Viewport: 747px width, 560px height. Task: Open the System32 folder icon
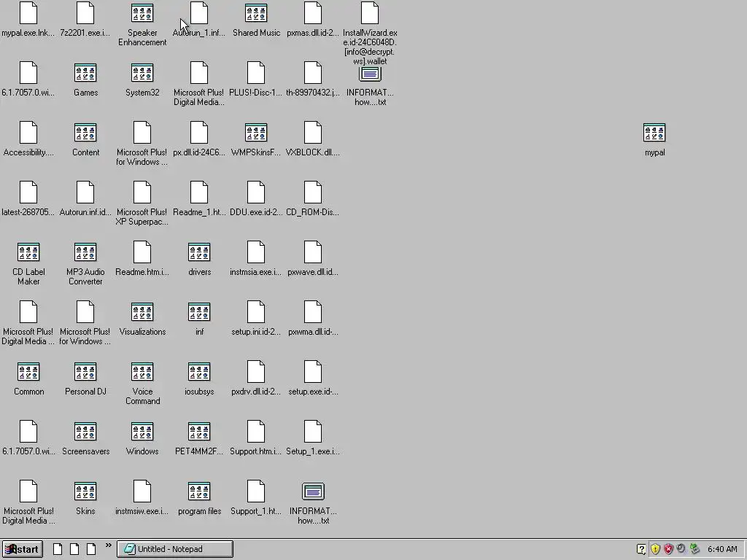click(142, 73)
